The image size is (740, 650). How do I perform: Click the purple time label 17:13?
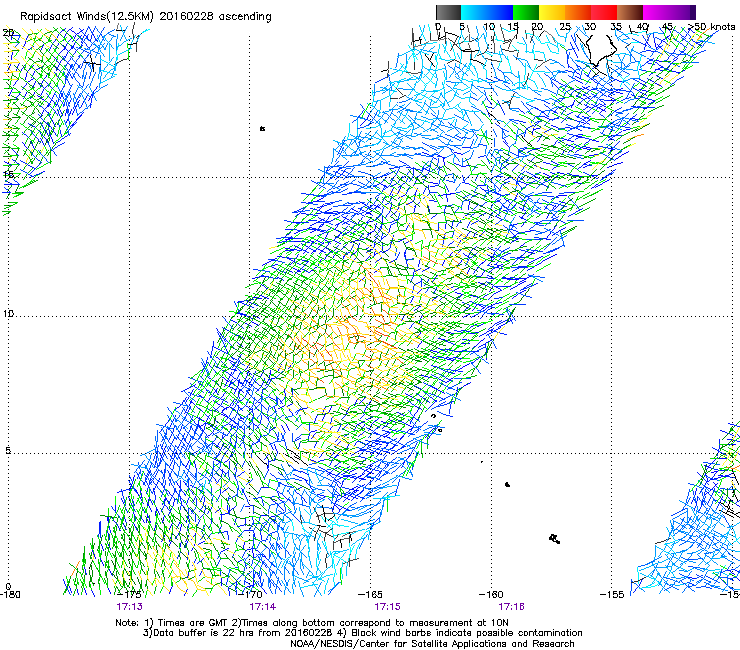(x=129, y=607)
